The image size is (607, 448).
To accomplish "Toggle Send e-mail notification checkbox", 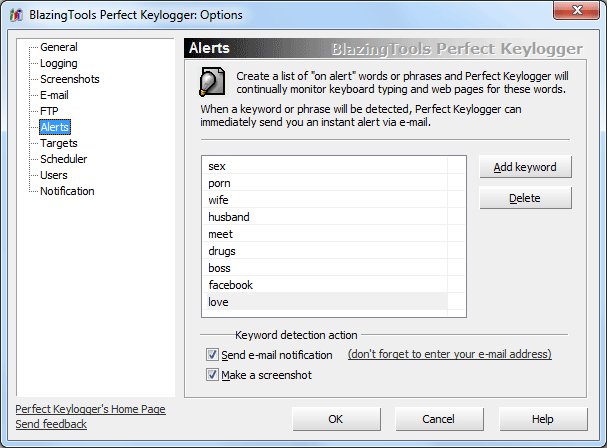I will [212, 354].
